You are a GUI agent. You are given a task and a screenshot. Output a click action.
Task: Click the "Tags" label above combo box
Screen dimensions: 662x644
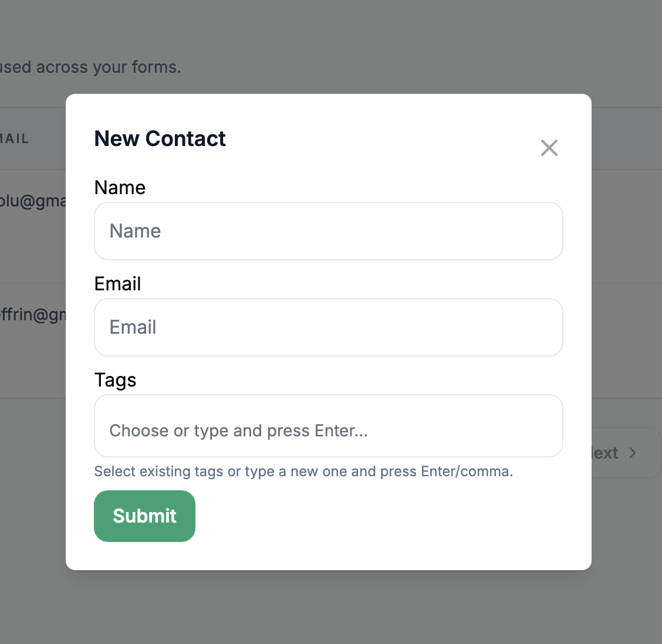pyautogui.click(x=115, y=380)
